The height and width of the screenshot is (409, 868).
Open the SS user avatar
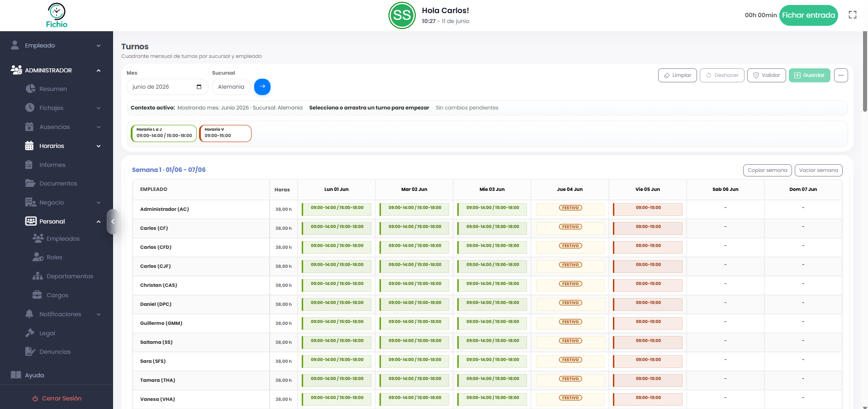pyautogui.click(x=402, y=15)
